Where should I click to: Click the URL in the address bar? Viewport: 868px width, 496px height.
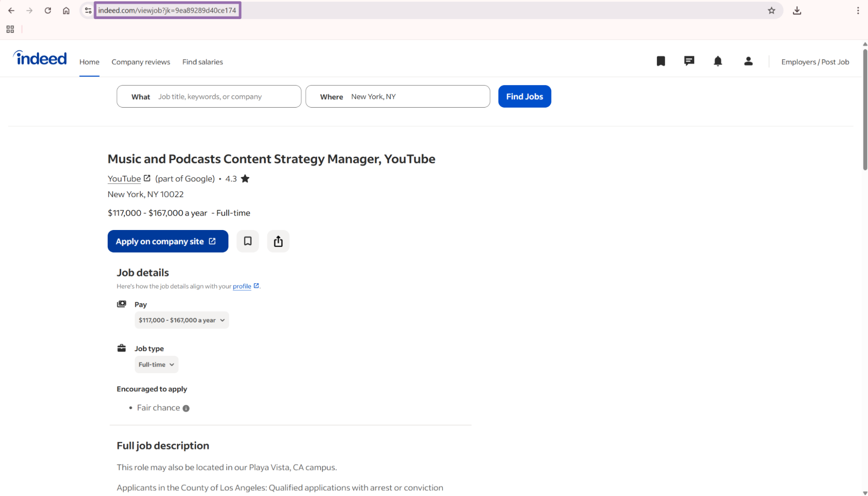coord(167,10)
